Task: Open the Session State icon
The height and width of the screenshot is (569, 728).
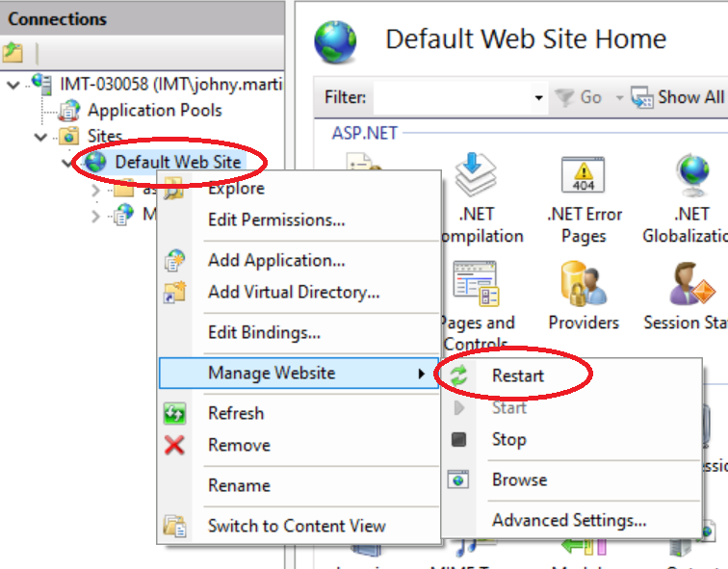Action: pos(691,285)
